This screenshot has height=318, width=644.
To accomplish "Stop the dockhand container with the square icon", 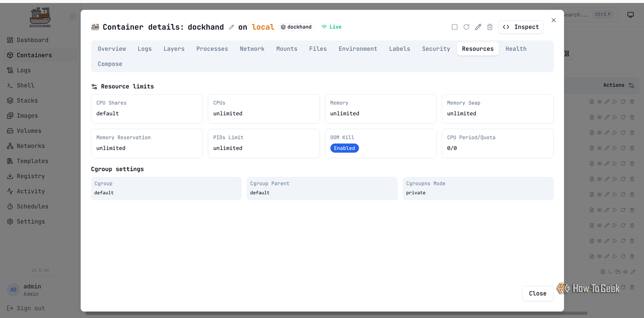I will click(454, 27).
